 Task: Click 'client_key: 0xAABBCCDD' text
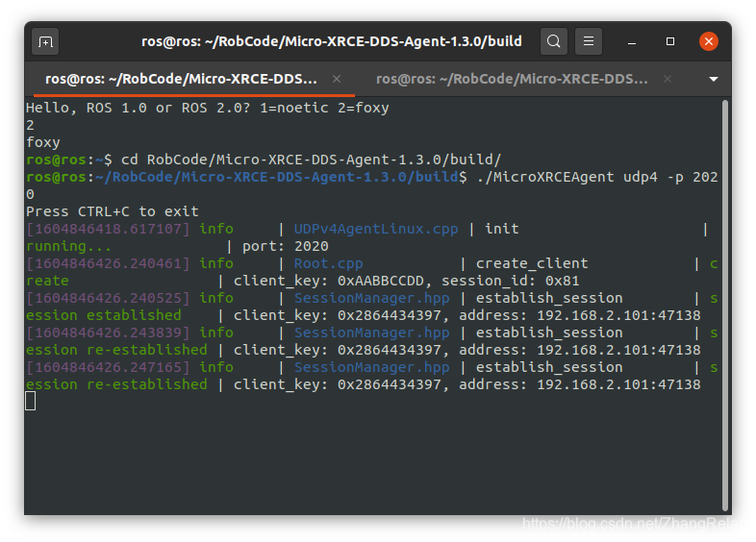pyautogui.click(x=328, y=281)
